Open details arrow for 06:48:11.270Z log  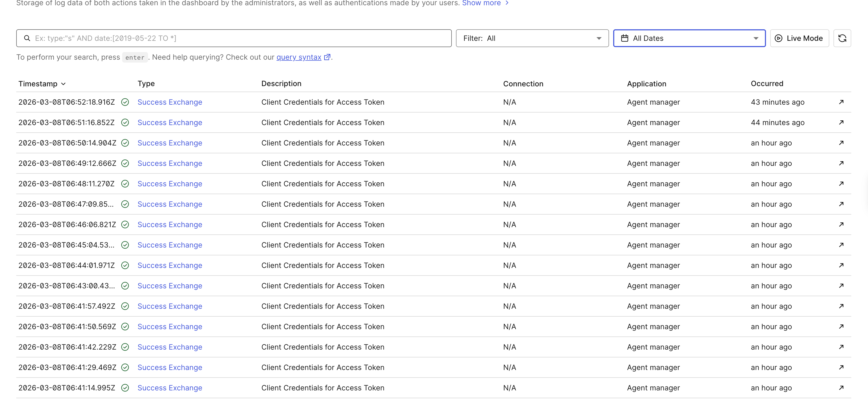(x=841, y=184)
